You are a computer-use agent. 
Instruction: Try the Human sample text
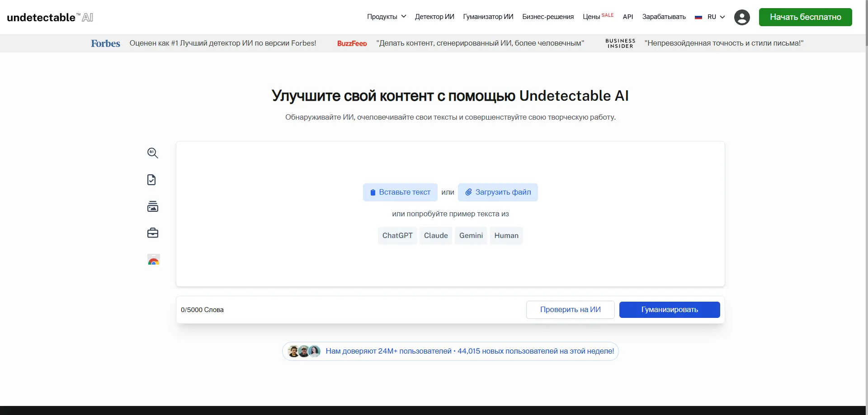506,236
